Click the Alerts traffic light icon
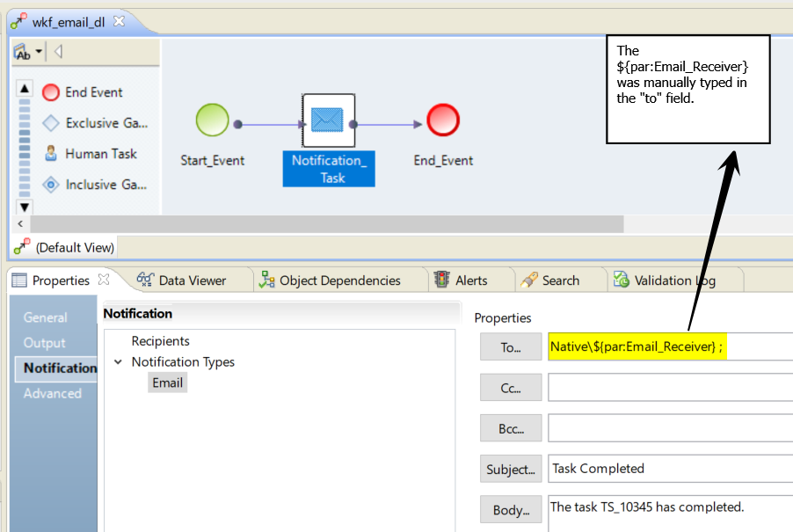The height and width of the screenshot is (532, 793). (x=441, y=279)
